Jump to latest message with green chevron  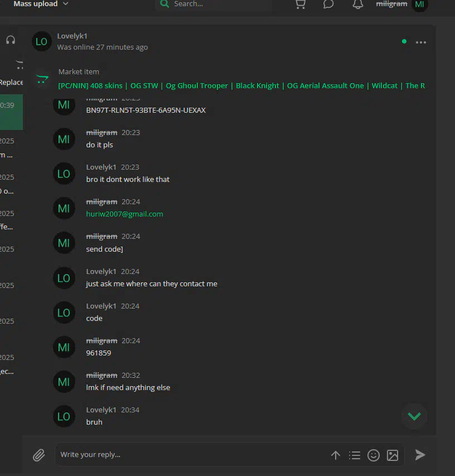[414, 416]
